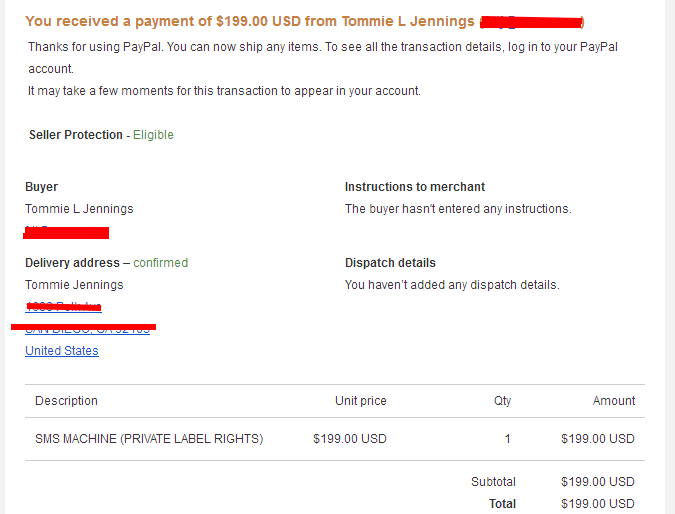Click the redacted street address link
The height and width of the screenshot is (514, 675).
click(63, 307)
